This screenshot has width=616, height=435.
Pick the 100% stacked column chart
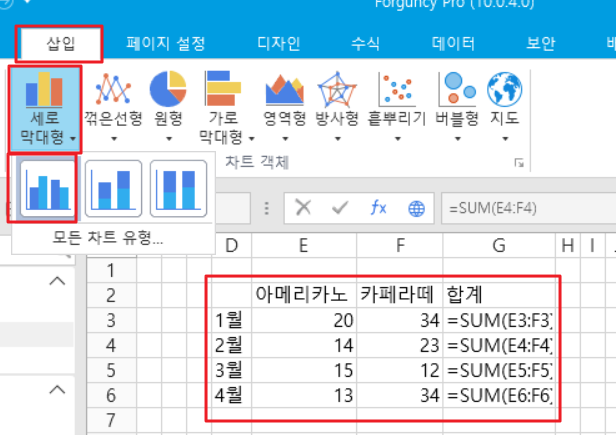(178, 188)
